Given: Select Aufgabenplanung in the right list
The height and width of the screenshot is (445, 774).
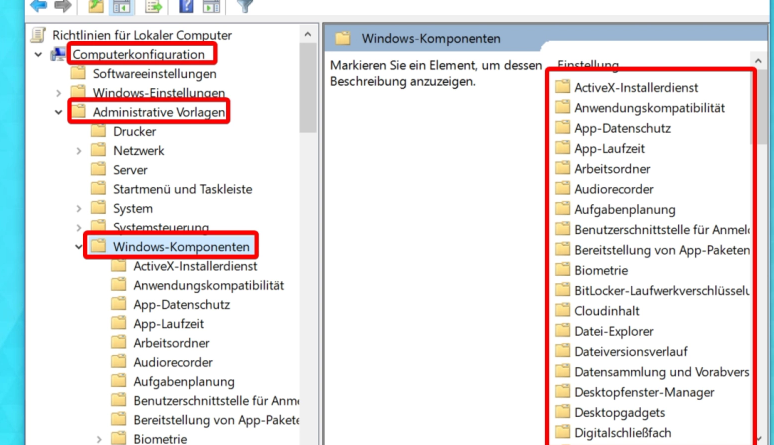Looking at the screenshot, I should pos(625,209).
